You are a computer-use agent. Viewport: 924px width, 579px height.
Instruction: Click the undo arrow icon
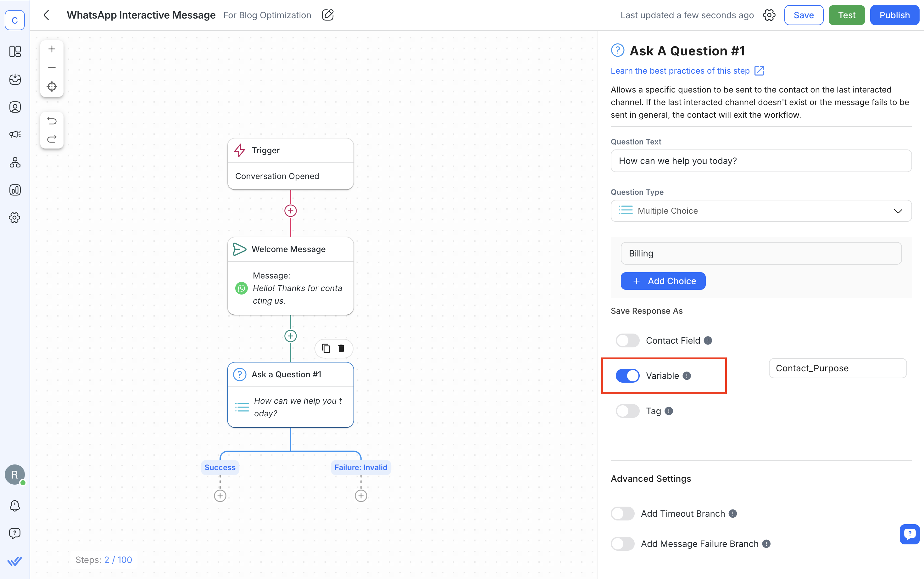click(x=52, y=121)
